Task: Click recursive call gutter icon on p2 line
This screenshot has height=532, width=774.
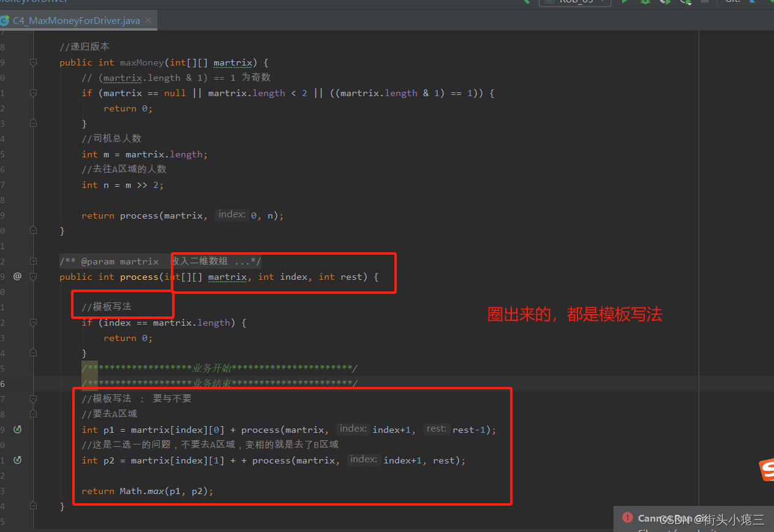Action: 17,460
